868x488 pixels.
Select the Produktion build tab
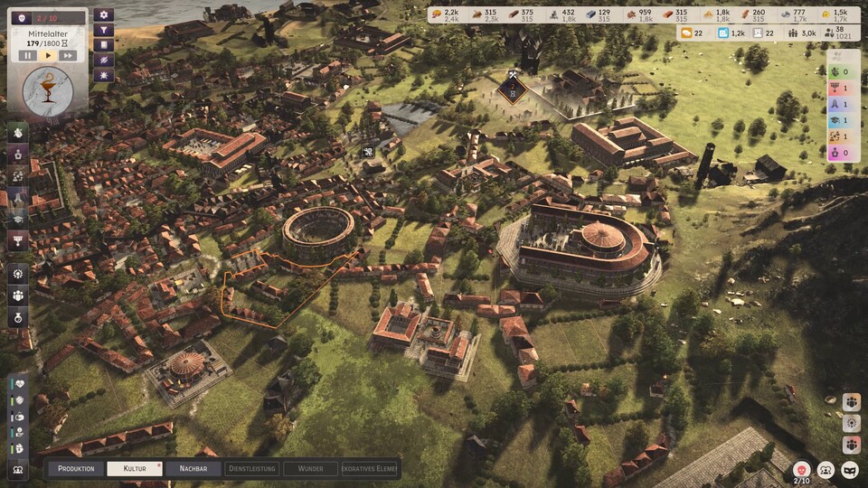tap(77, 468)
